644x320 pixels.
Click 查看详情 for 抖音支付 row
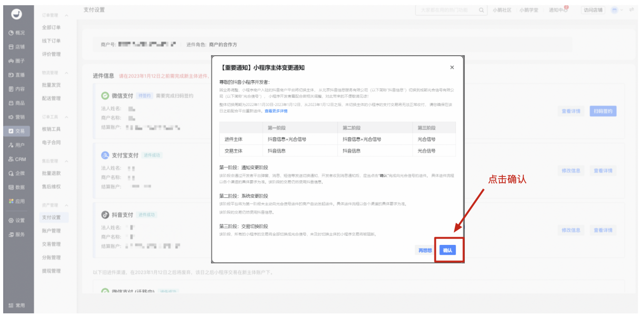603,230
